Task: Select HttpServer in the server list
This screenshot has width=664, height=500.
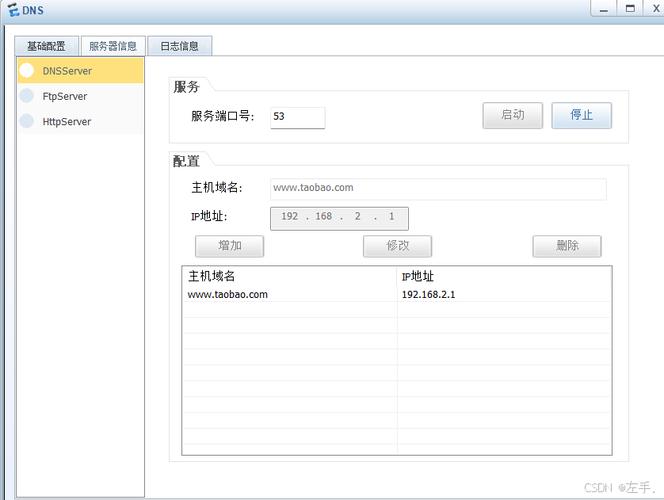Action: coord(80,122)
